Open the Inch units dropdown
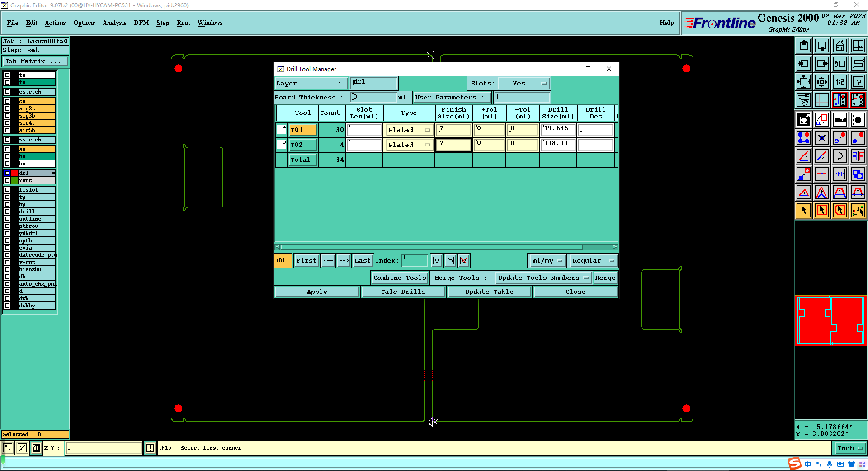The height and width of the screenshot is (471, 868). click(x=850, y=448)
